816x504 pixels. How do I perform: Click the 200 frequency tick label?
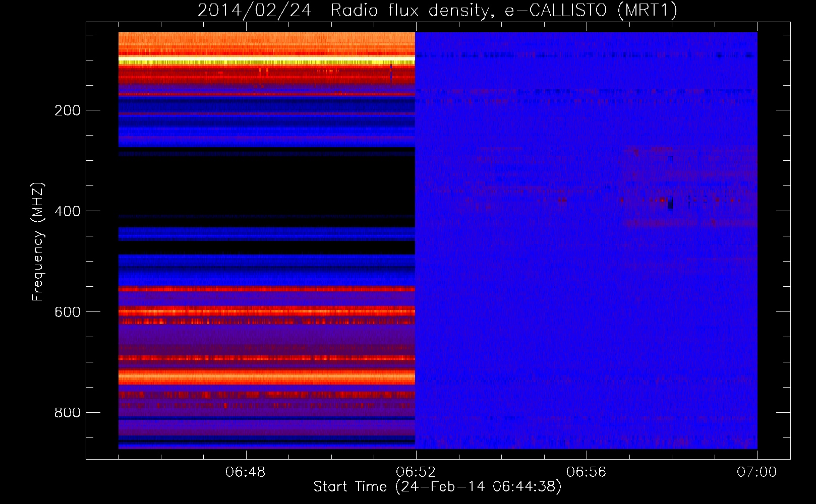(68, 110)
